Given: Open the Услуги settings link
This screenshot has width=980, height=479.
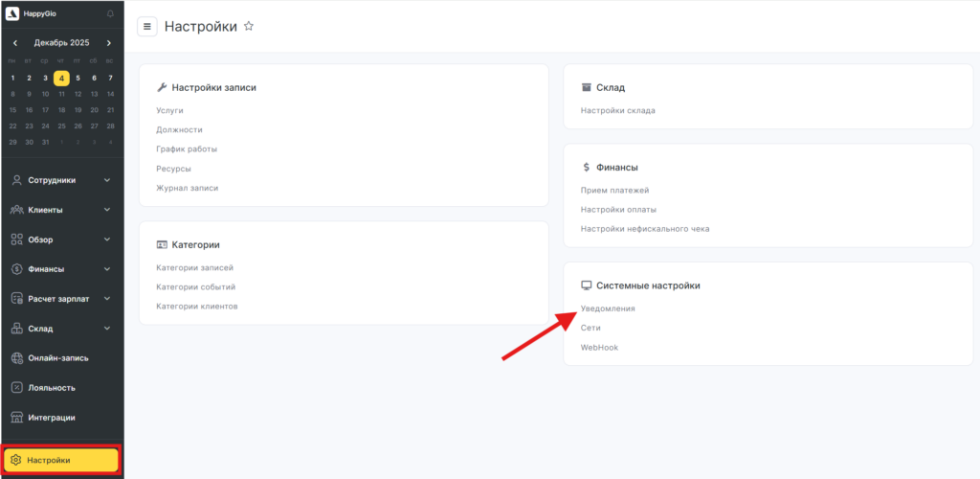Looking at the screenshot, I should (169, 110).
